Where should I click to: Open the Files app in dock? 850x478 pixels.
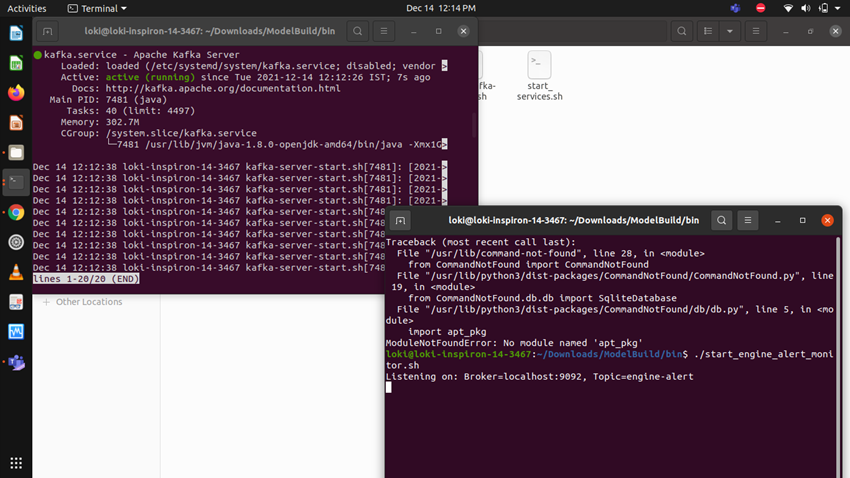(x=16, y=152)
